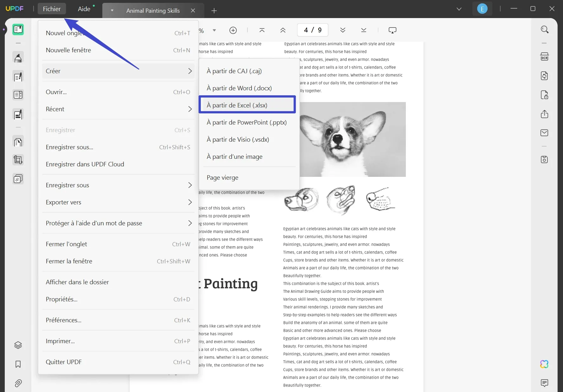Image resolution: width=563 pixels, height=392 pixels.
Task: Open the search tool in right sidebar
Action: [545, 29]
